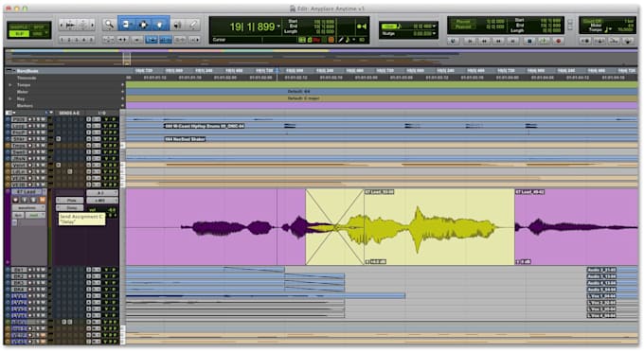Recall zoom preset 3

[x=77, y=40]
